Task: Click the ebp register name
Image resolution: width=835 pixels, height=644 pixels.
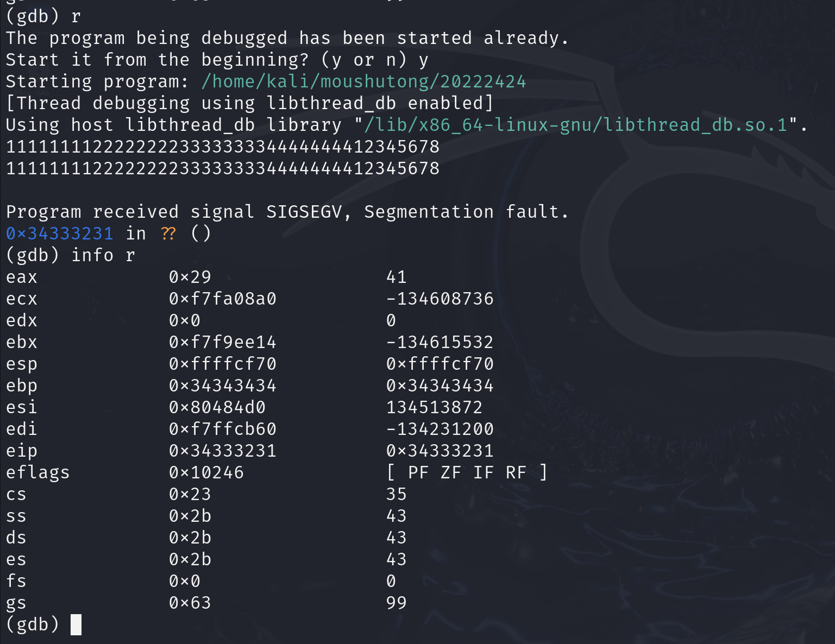Action: click(22, 386)
